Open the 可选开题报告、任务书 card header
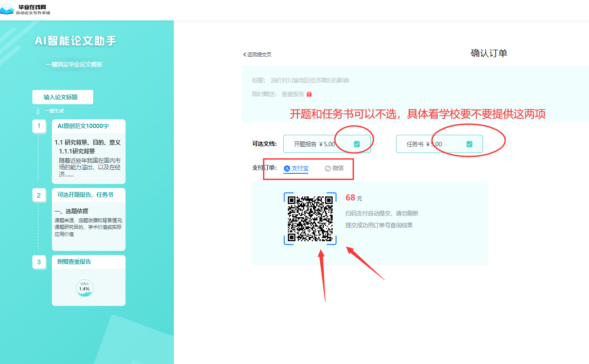589x364 pixels. pos(89,195)
